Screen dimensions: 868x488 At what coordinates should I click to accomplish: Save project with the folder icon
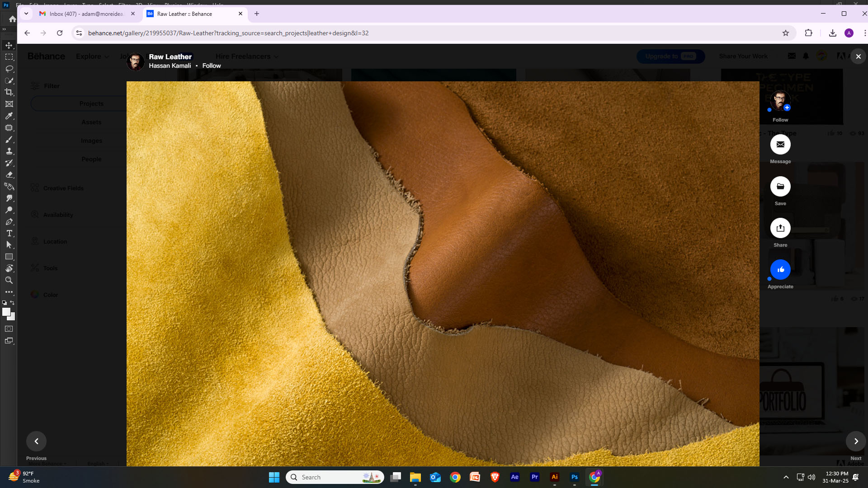click(780, 186)
